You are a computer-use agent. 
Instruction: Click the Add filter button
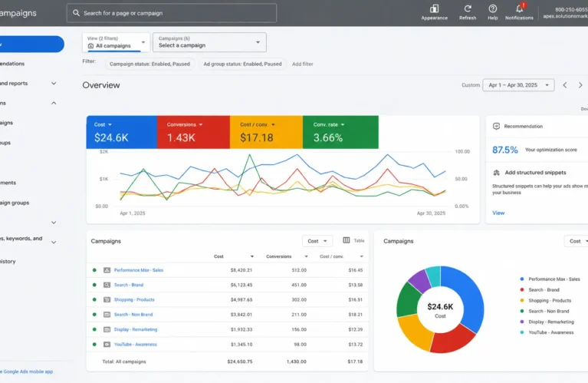(303, 64)
